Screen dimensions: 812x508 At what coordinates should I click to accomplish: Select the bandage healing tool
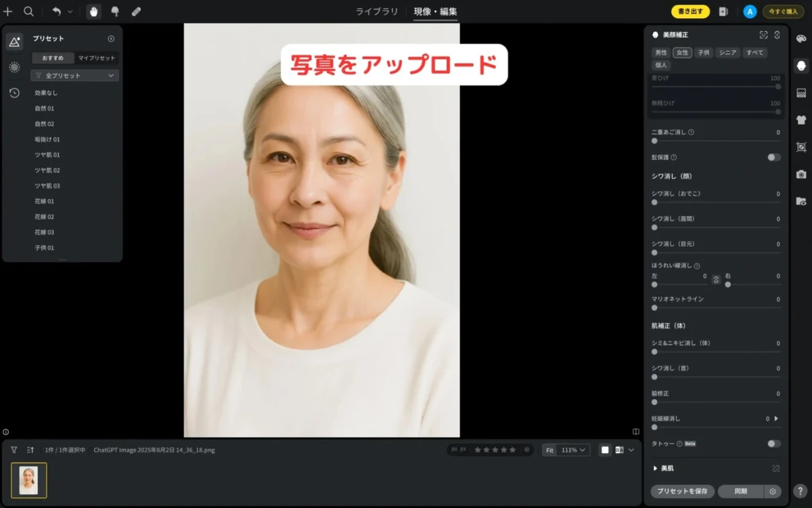tap(136, 12)
